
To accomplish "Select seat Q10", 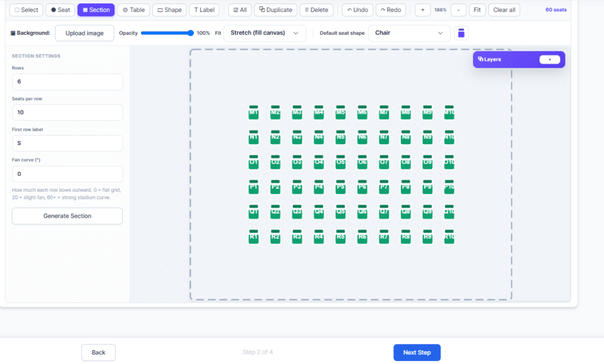I will pyautogui.click(x=449, y=212).
